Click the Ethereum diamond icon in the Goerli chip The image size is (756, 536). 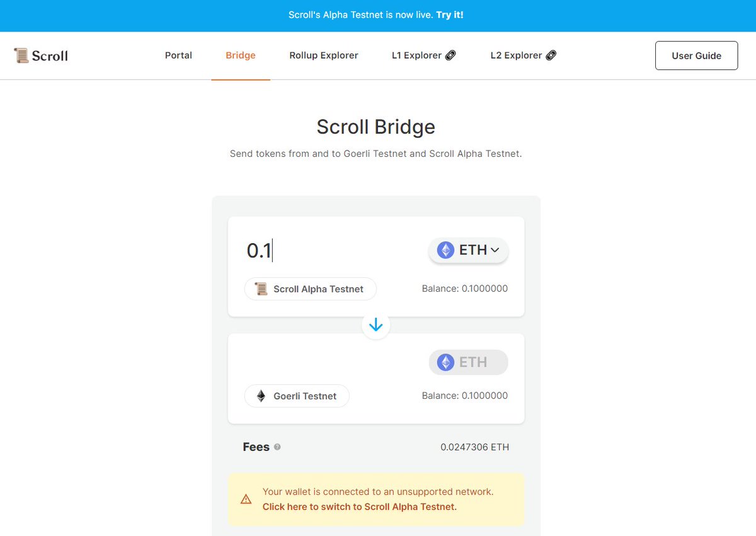click(x=261, y=396)
